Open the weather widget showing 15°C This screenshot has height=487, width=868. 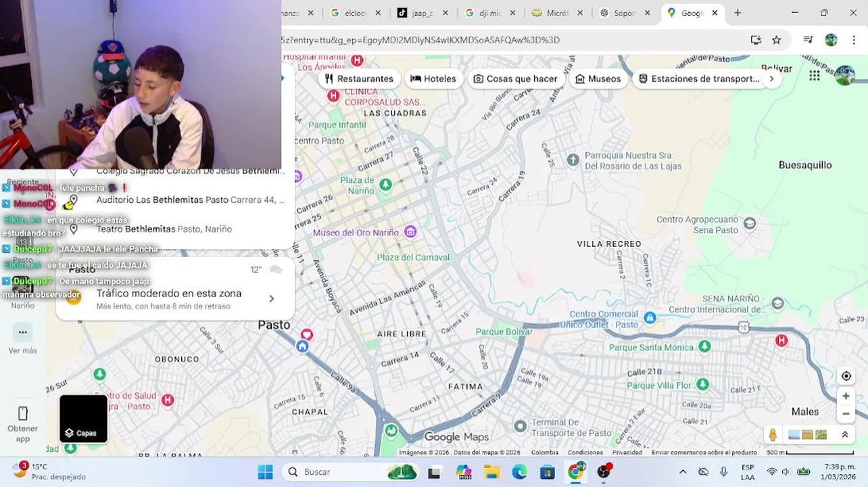pos(49,471)
